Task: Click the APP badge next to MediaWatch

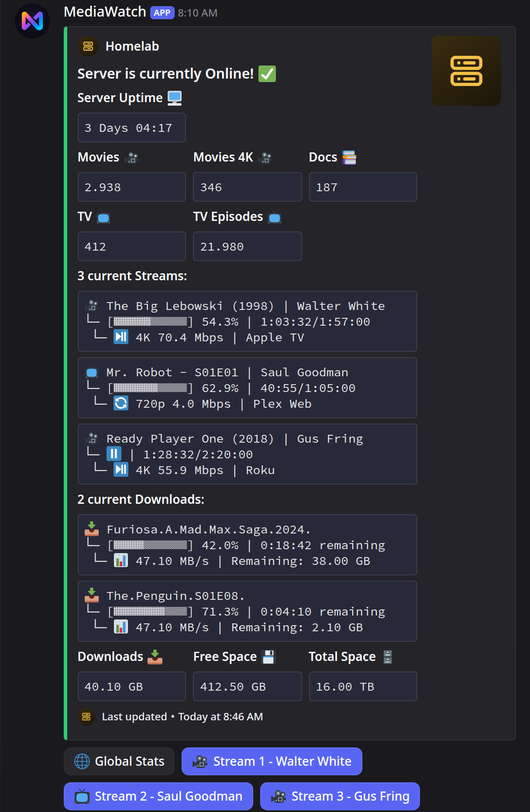Action: click(x=162, y=13)
